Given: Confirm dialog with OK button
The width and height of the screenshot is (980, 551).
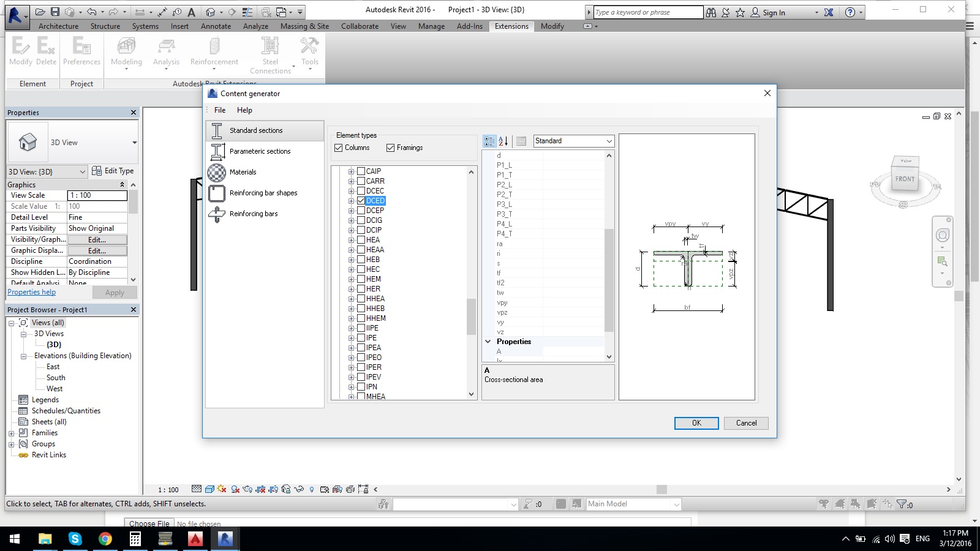Looking at the screenshot, I should (x=696, y=423).
